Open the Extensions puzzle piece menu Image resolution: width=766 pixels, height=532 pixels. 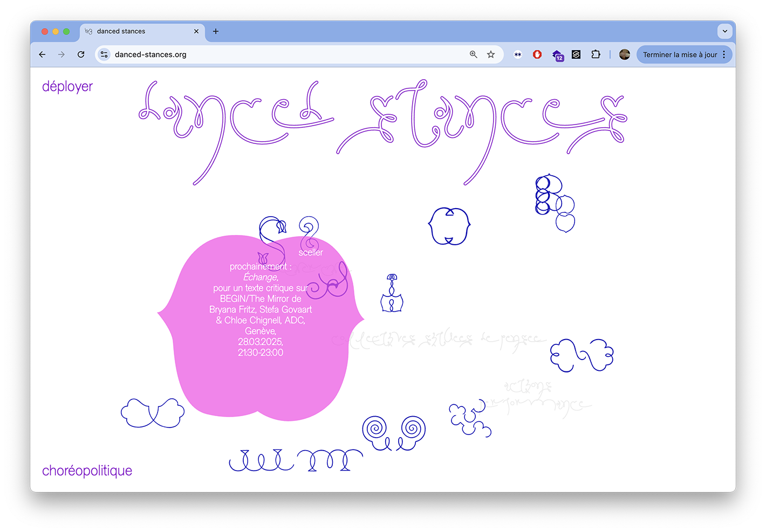pyautogui.click(x=596, y=54)
